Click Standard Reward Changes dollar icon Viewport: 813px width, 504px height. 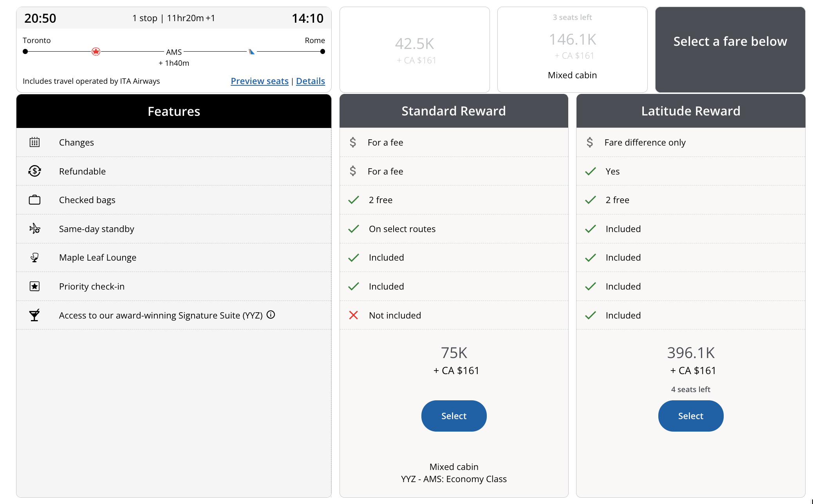(x=353, y=142)
